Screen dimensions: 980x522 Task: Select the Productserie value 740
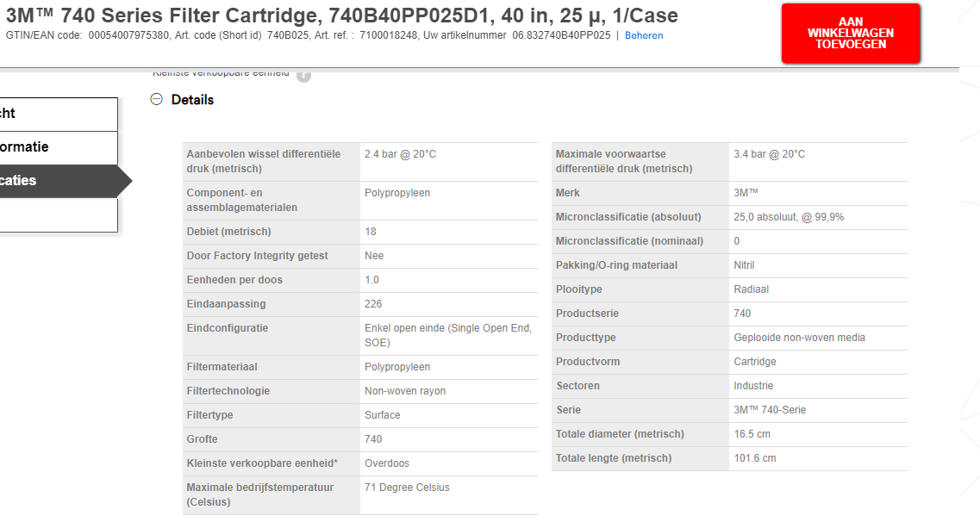[742, 314]
